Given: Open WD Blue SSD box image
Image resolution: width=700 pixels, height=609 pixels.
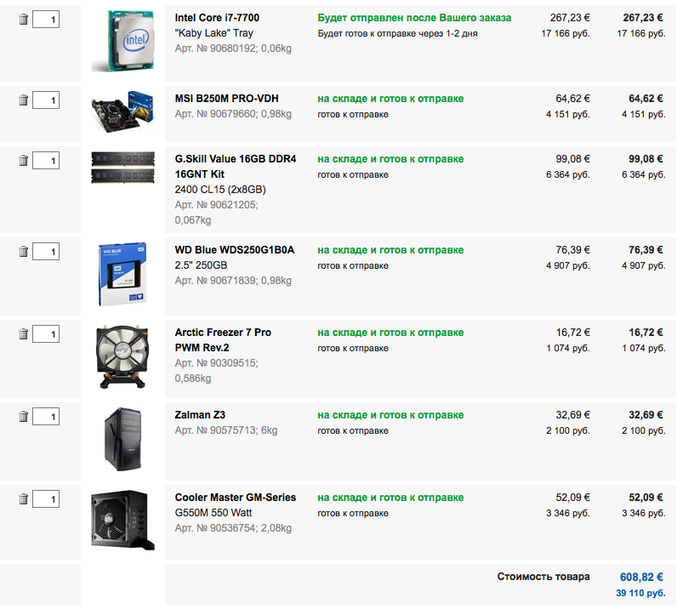Looking at the screenshot, I should (x=123, y=274).
